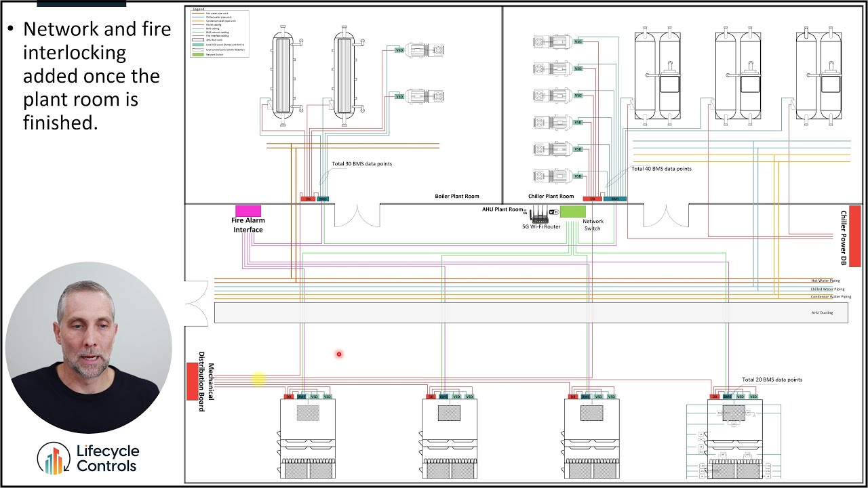The width and height of the screenshot is (868, 488).
Task: Click the 'Condenser Water Piping' label
Action: (x=831, y=297)
